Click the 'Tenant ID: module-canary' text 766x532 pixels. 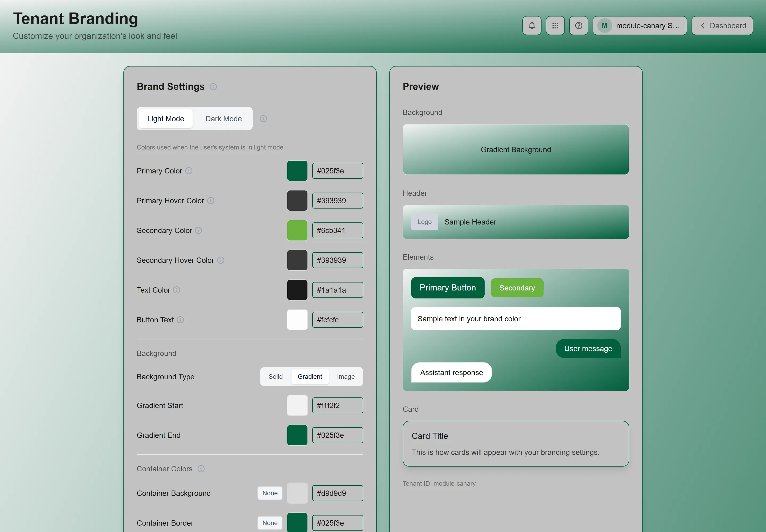[439, 483]
